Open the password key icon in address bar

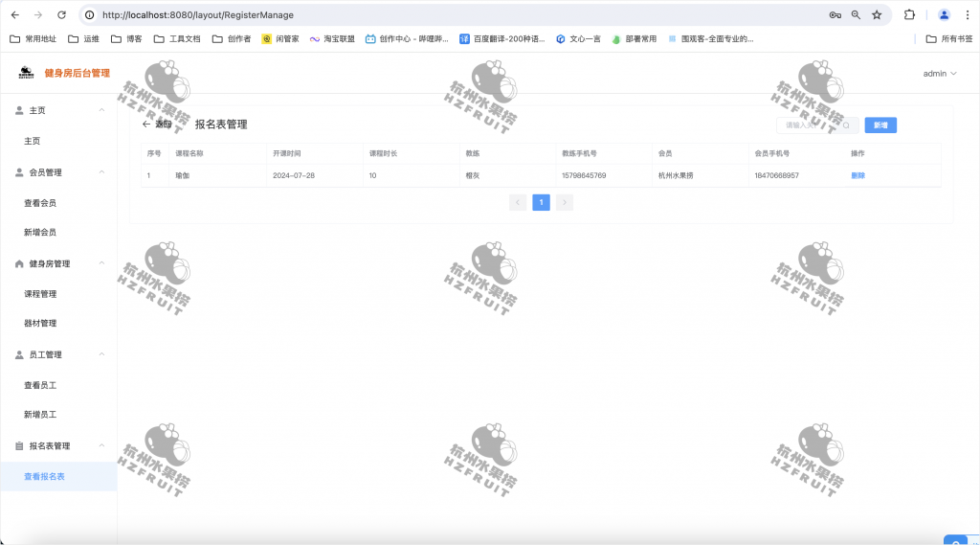[x=835, y=15]
